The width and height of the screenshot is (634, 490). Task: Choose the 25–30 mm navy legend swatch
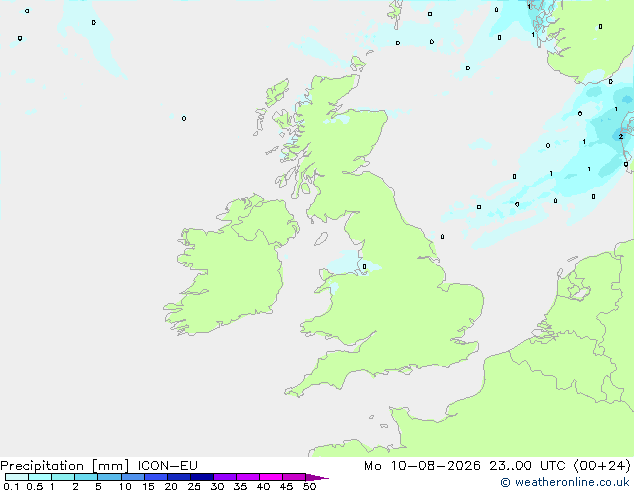[x=201, y=477]
